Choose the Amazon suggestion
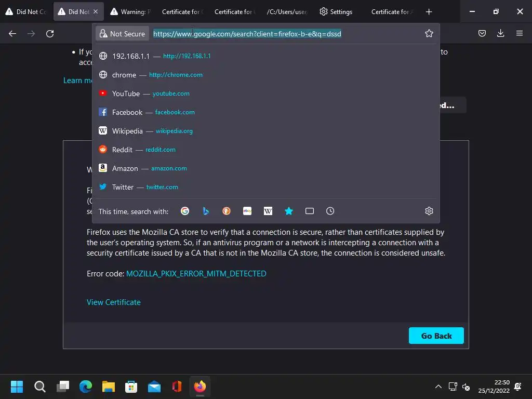 (x=265, y=168)
